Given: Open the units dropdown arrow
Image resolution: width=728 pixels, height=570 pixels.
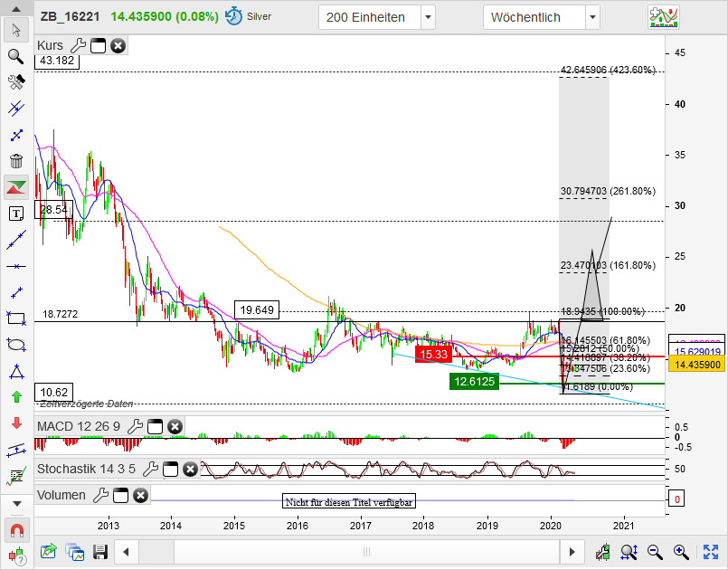Looking at the screenshot, I should tap(428, 18).
